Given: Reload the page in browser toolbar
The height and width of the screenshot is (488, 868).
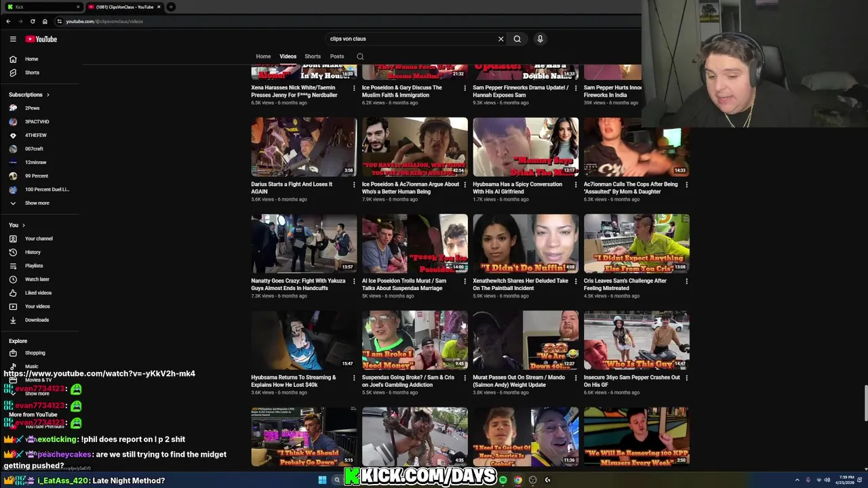Looking at the screenshot, I should (x=33, y=21).
